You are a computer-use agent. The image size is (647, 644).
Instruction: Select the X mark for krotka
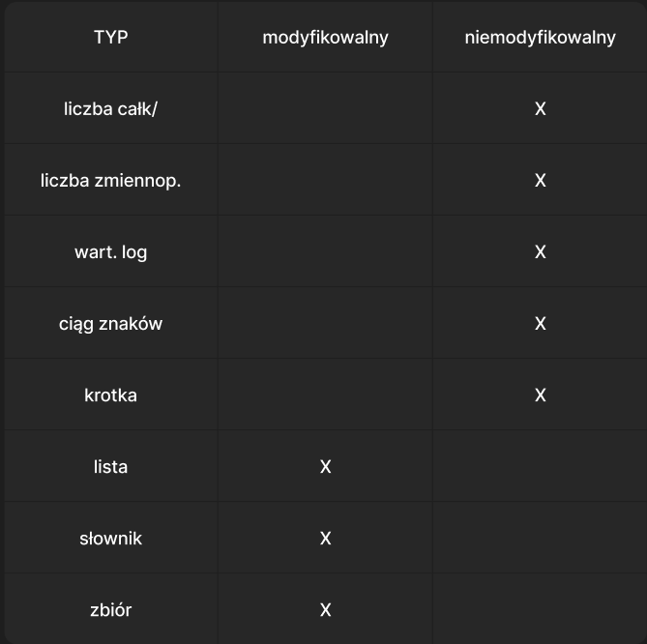coord(540,395)
